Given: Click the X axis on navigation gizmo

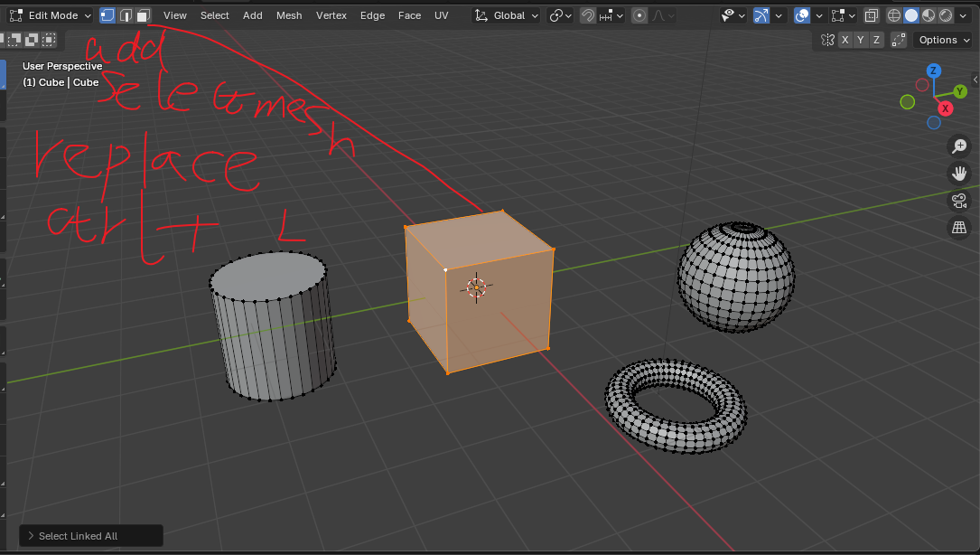Looking at the screenshot, I should 946,108.
